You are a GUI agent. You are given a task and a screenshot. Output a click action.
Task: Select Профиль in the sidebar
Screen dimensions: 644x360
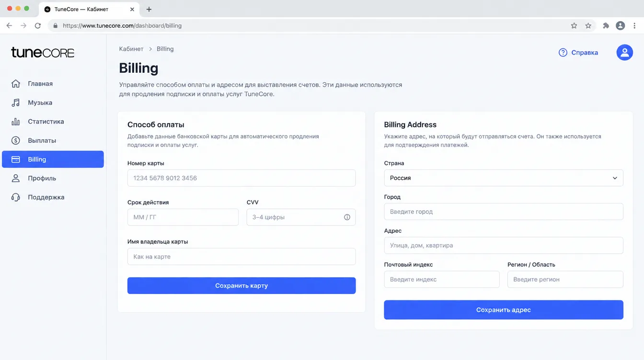pyautogui.click(x=53, y=178)
